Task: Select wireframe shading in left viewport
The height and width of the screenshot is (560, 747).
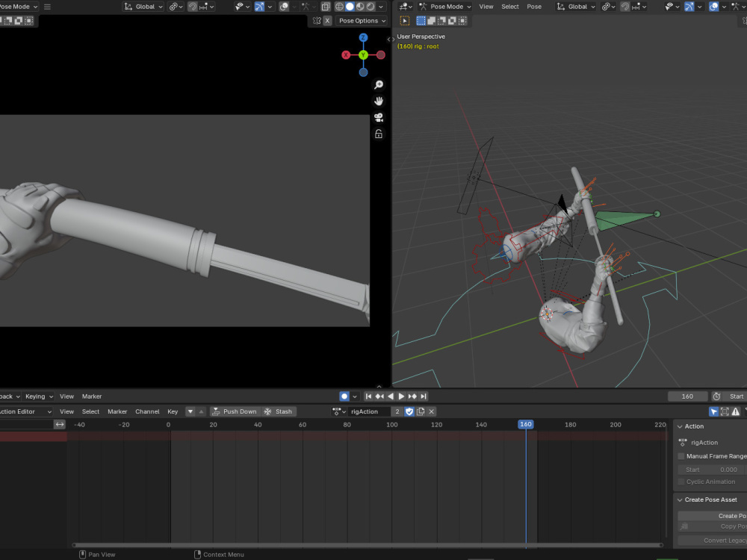Action: pyautogui.click(x=339, y=7)
